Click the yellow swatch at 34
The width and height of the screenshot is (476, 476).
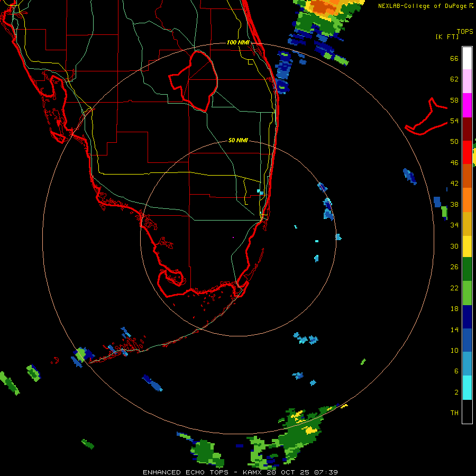pos(467,246)
